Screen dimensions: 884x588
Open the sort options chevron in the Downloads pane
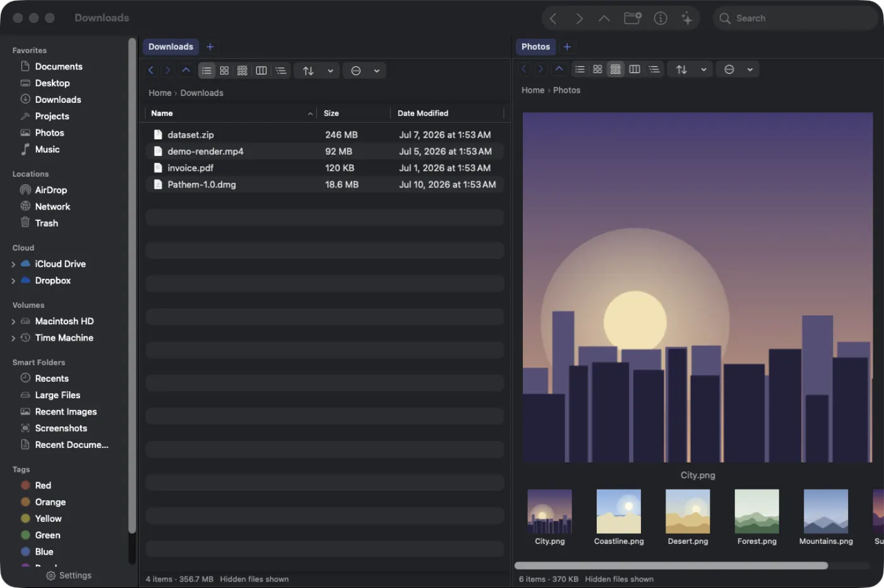pyautogui.click(x=330, y=71)
